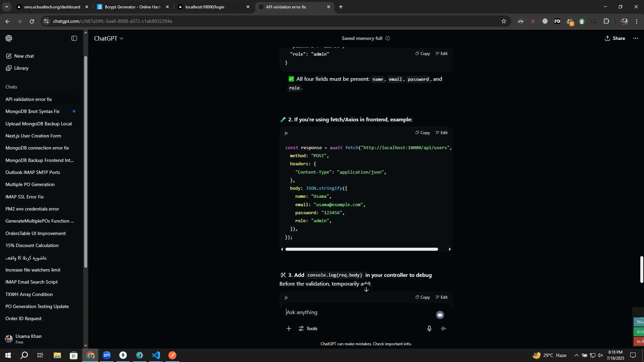Open the Chrome three-dot menu
The width and height of the screenshot is (644, 362).
[637, 21]
